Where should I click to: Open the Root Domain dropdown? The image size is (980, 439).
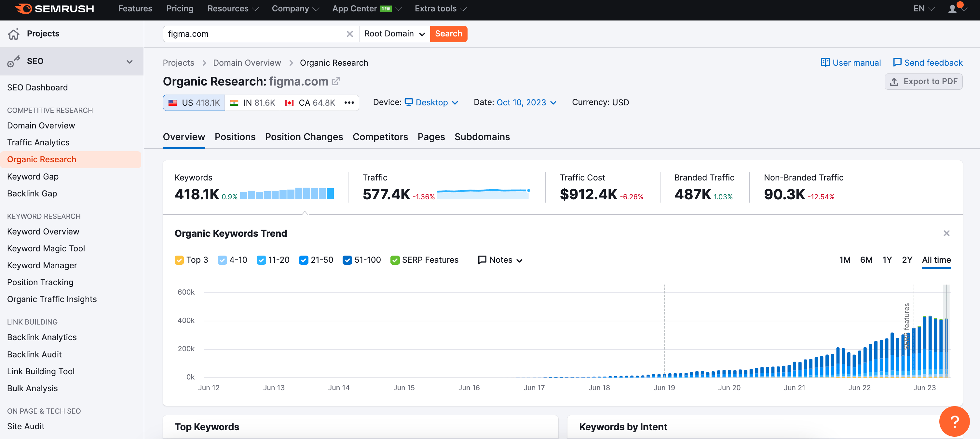pos(394,34)
